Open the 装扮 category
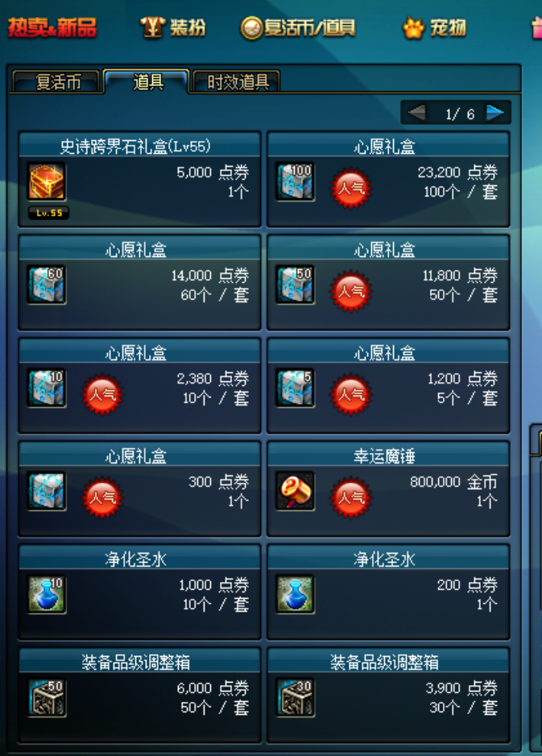 pyautogui.click(x=173, y=27)
